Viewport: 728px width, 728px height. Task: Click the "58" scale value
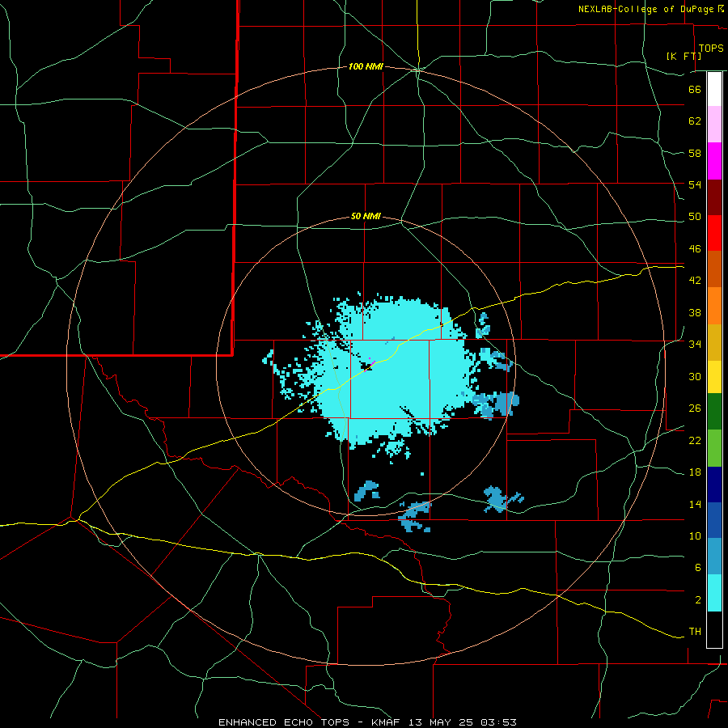coord(695,153)
